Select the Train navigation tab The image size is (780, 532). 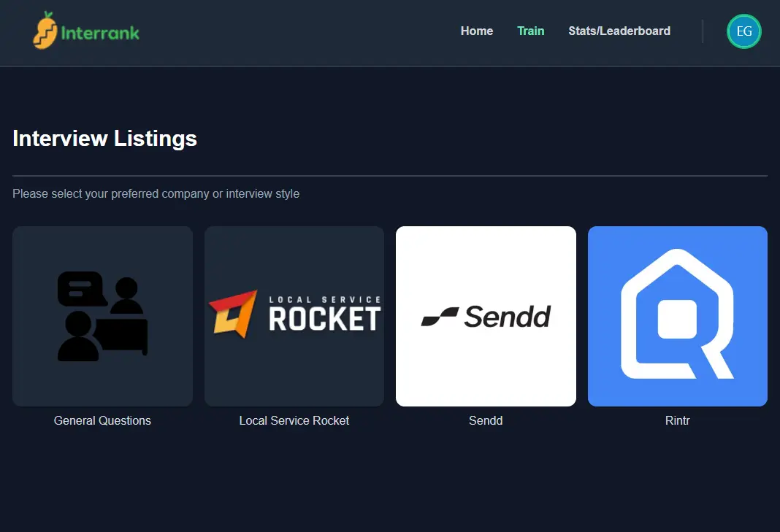530,31
